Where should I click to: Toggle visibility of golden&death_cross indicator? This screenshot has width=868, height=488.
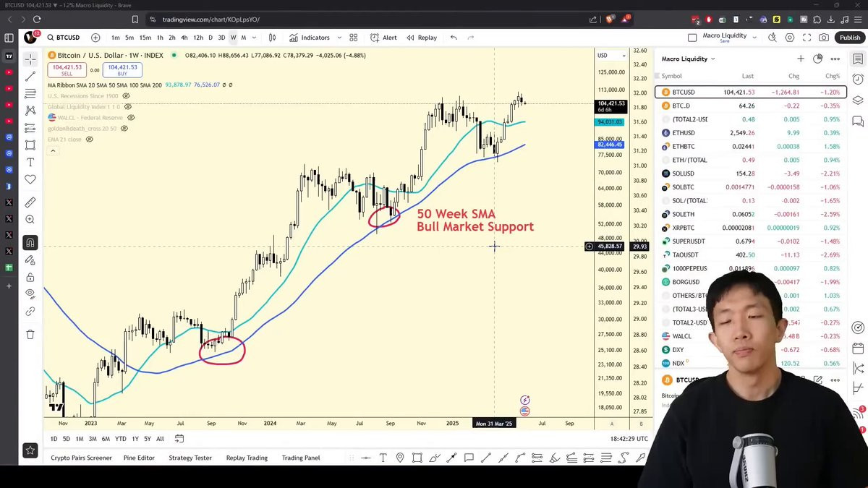point(124,129)
